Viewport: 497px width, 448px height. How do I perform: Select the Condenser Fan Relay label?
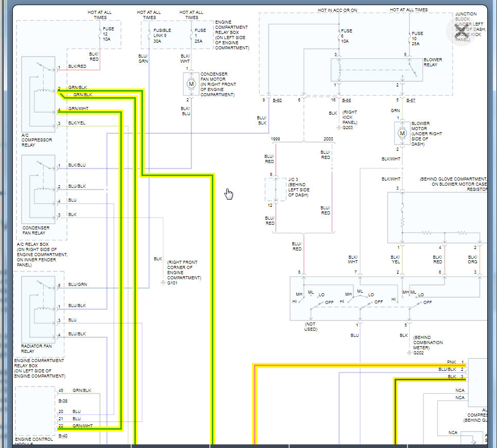(36, 230)
